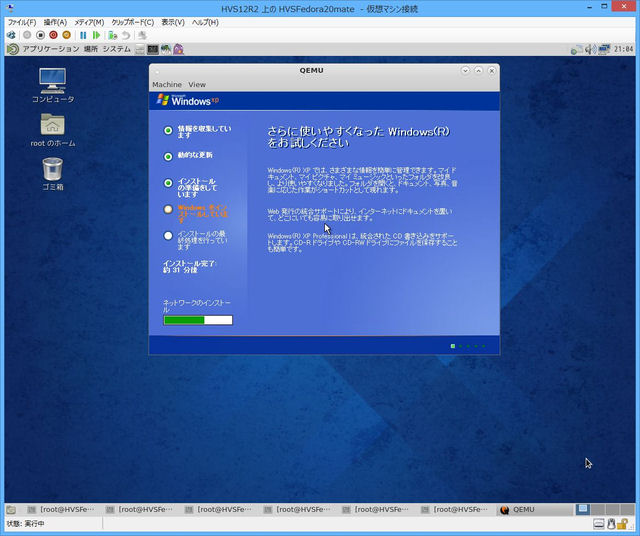Click the インストール完了: 約 31 分後 text

190,267
